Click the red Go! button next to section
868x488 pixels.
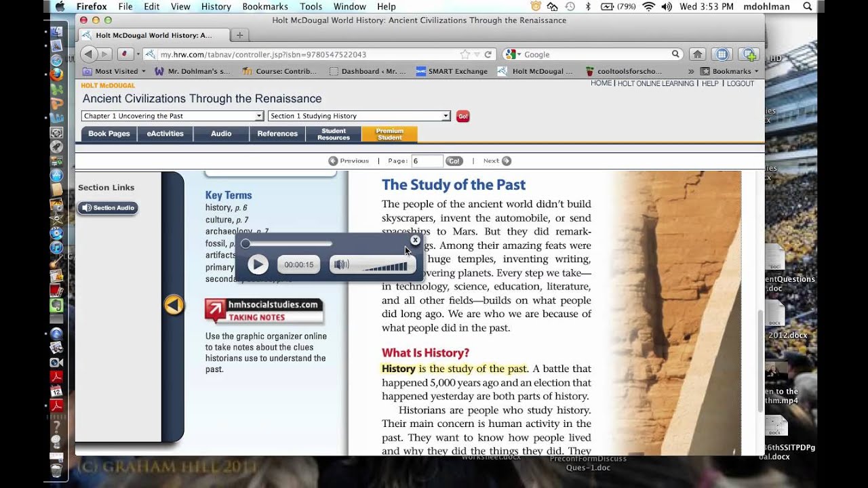(462, 116)
